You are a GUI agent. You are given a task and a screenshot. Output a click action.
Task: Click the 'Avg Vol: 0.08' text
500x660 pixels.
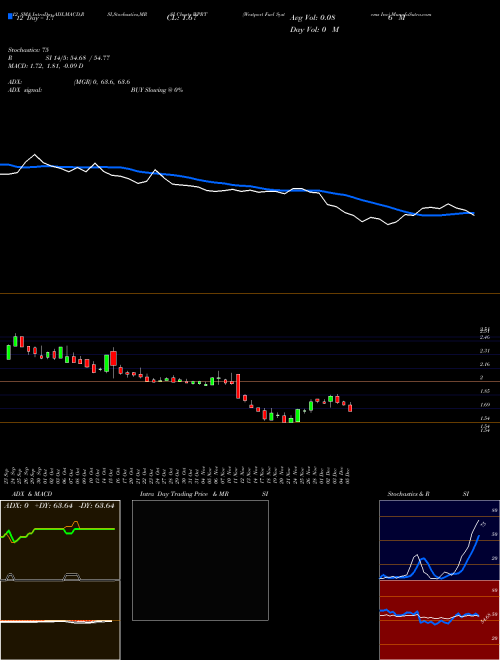click(313, 18)
